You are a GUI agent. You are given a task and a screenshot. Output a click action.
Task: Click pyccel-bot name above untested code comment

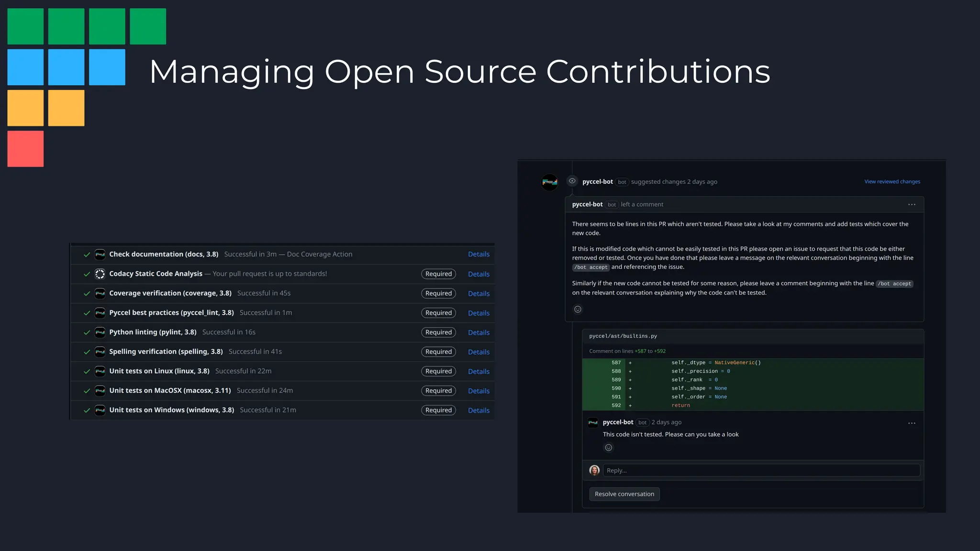pyautogui.click(x=618, y=422)
